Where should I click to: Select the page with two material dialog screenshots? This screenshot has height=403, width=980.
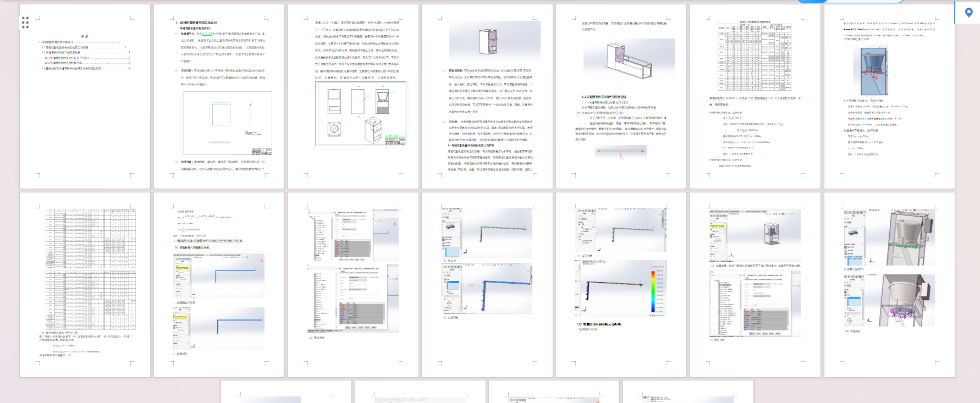[353, 285]
